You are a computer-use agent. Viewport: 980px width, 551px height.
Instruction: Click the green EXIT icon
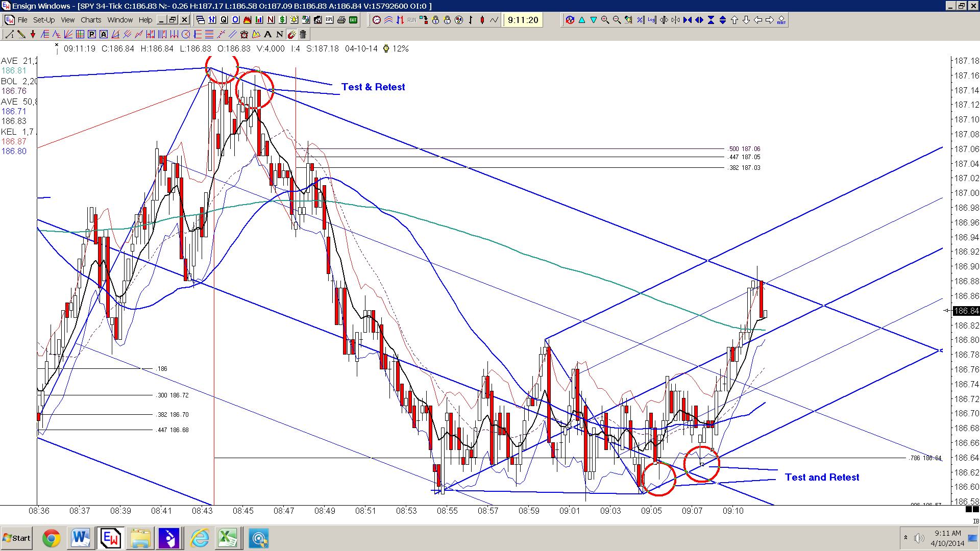click(353, 20)
